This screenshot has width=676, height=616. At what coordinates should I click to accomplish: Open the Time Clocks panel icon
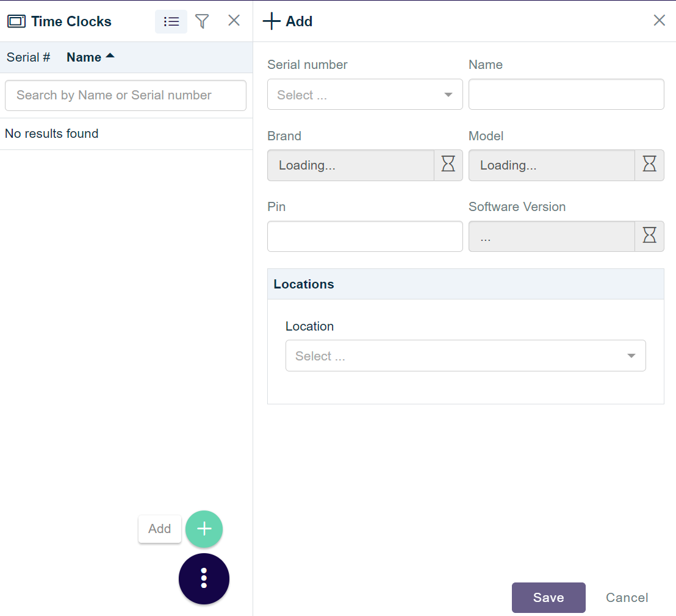pos(16,21)
